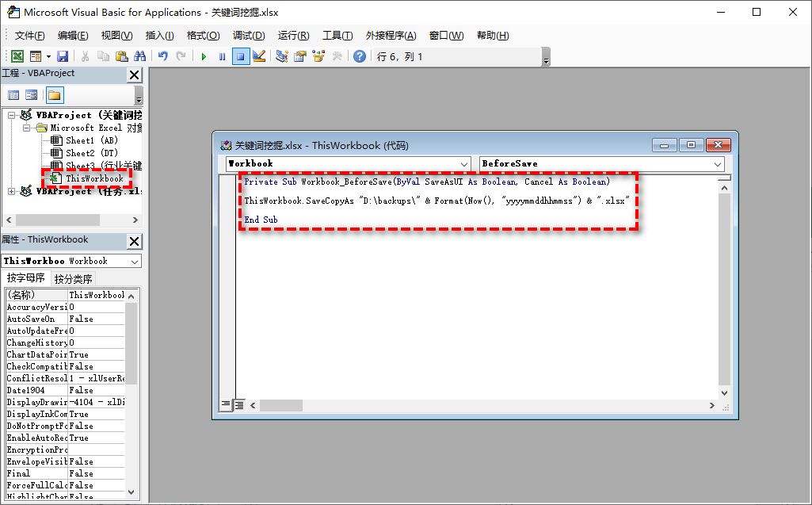Select ThisWorkbook in the project tree
Screen dimensions: 812x505
click(94, 178)
